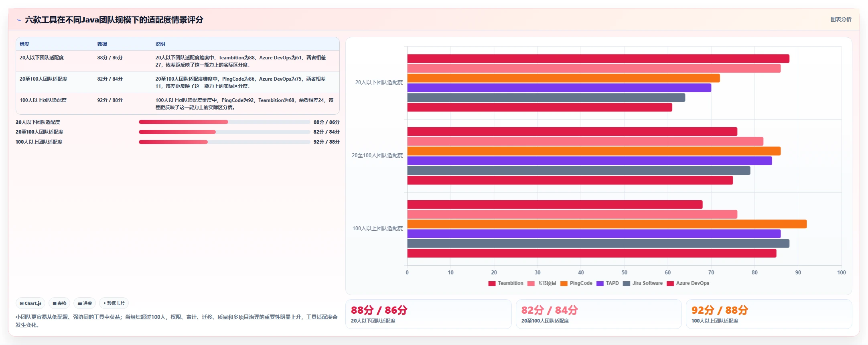
Task: Open the 82分 / 84分 data card
Action: pyautogui.click(x=598, y=314)
